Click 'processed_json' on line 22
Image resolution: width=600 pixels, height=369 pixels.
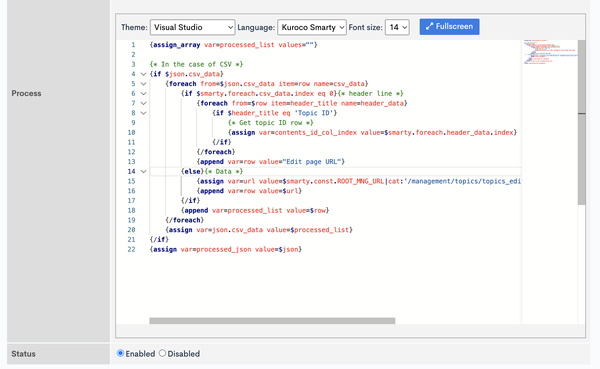pyautogui.click(x=223, y=249)
